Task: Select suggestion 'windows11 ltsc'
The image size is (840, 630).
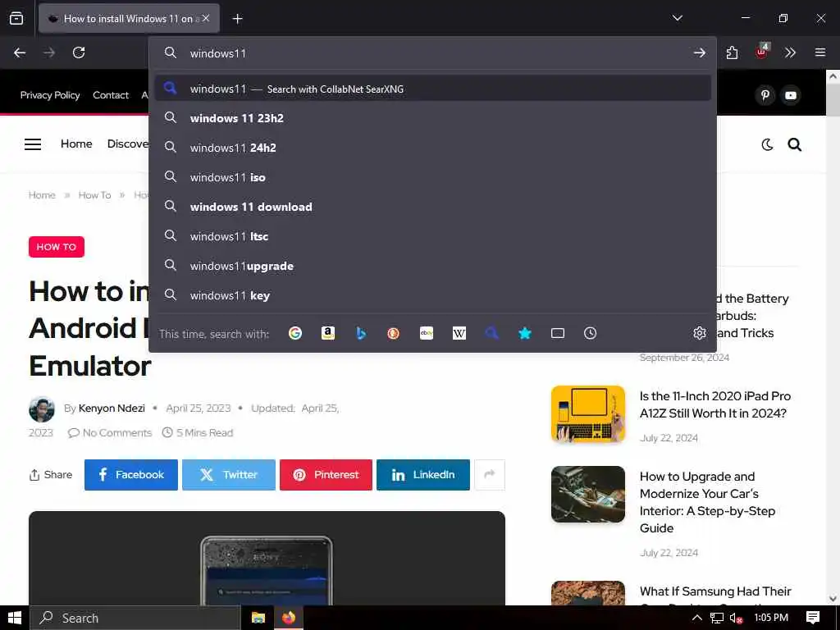Action: click(x=433, y=235)
